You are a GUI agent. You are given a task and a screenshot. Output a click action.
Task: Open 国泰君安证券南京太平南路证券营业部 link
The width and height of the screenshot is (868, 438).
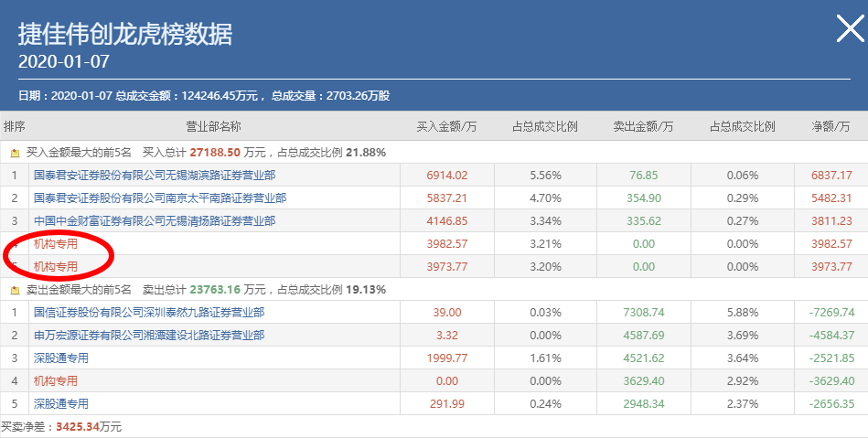point(160,198)
